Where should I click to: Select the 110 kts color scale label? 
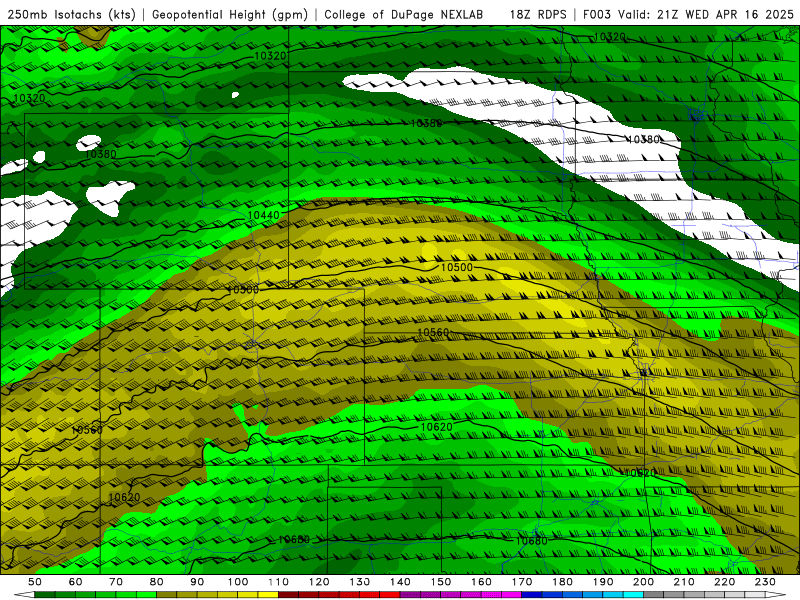(279, 582)
